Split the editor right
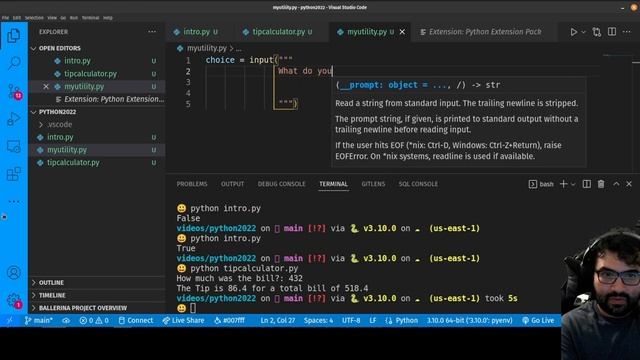Image resolution: width=640 pixels, height=360 pixels. [x=612, y=31]
